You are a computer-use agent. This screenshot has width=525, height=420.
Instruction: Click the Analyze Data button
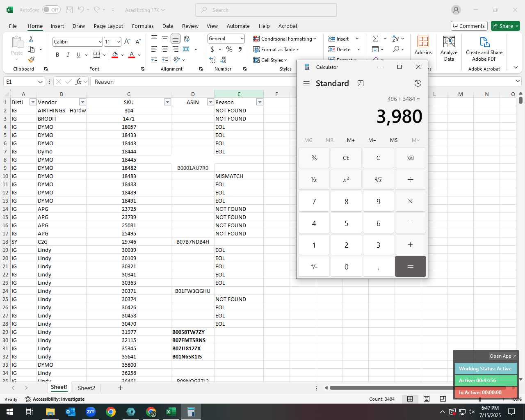449,48
